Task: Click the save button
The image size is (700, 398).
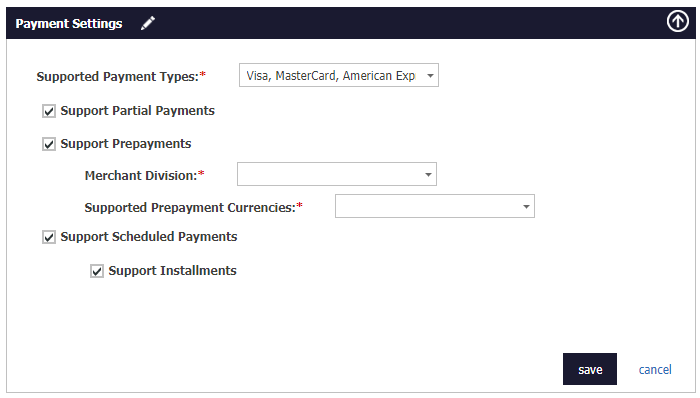Action: [x=590, y=369]
